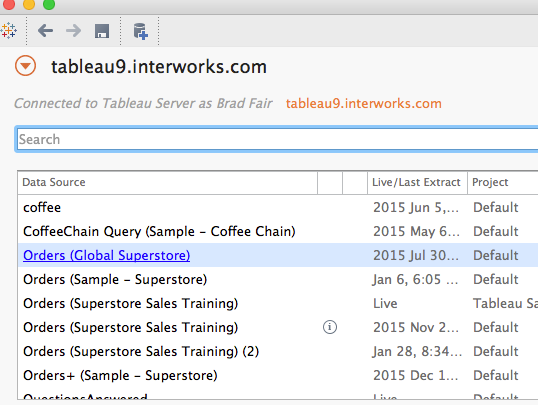Select CoffeeChain Query (Sample - Coffee Chain)

click(x=278, y=231)
